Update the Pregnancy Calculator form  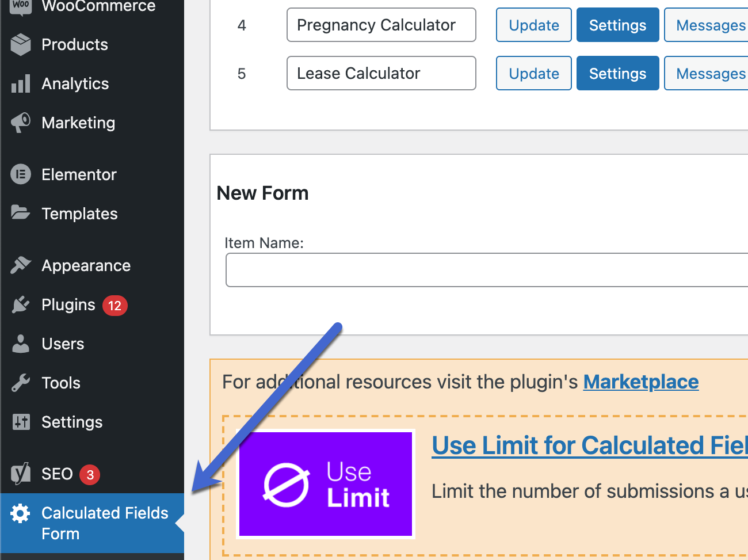click(533, 25)
